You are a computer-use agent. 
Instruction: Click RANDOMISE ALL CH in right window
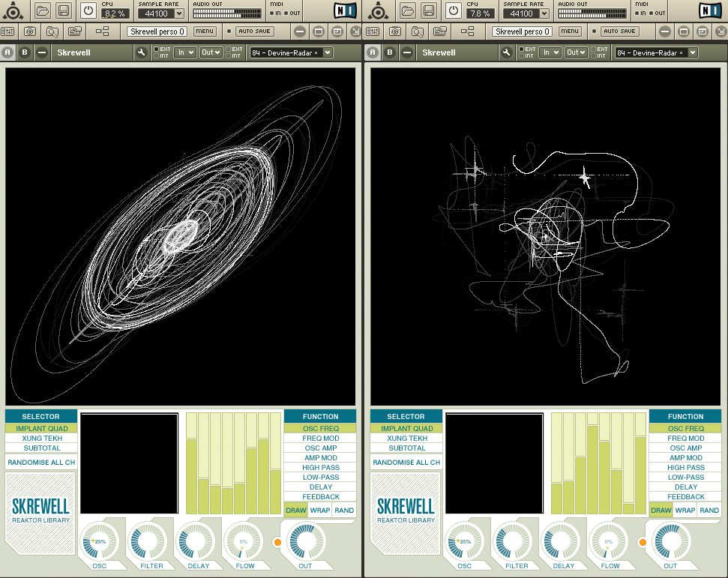pyautogui.click(x=406, y=462)
